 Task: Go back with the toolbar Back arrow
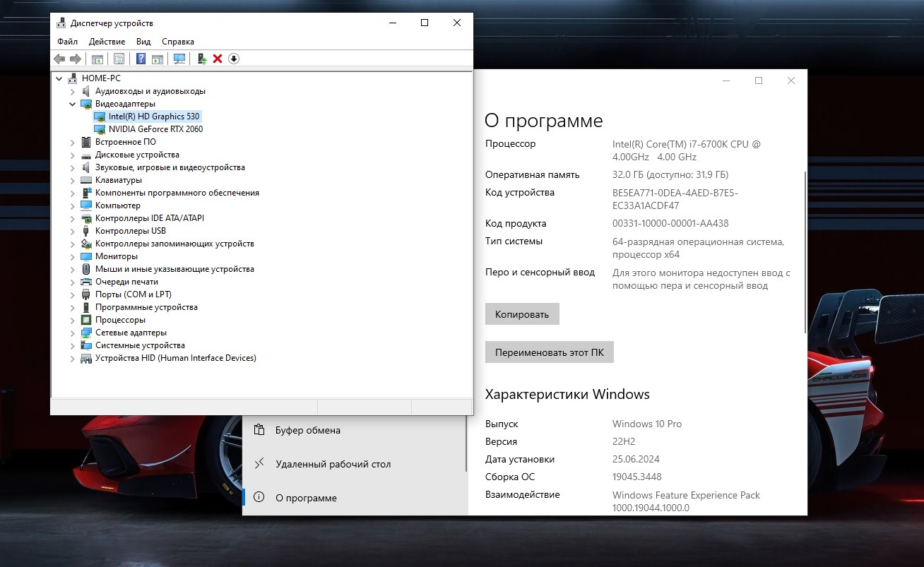[x=59, y=59]
